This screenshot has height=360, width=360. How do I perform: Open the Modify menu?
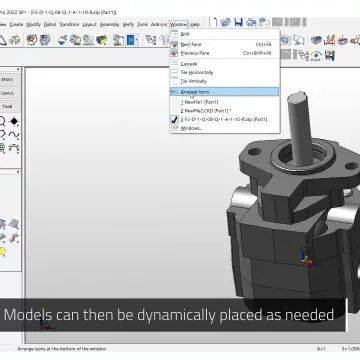pyautogui.click(x=33, y=25)
